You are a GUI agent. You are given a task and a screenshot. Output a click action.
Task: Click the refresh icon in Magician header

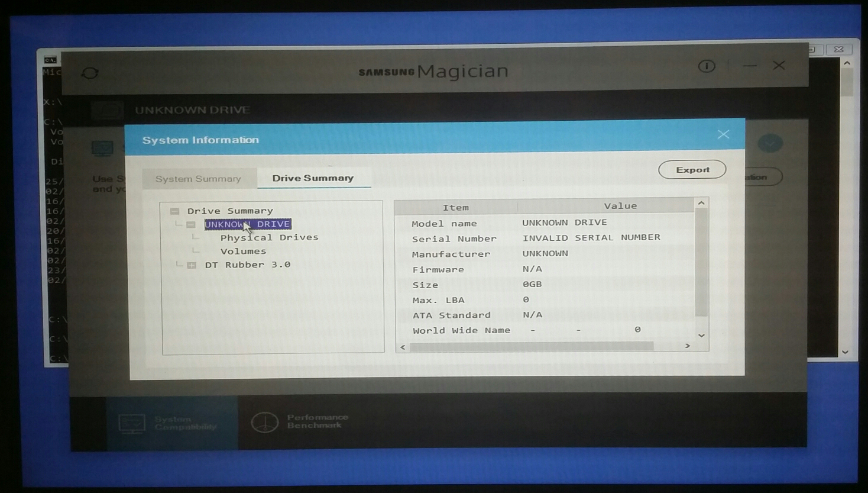tap(90, 73)
